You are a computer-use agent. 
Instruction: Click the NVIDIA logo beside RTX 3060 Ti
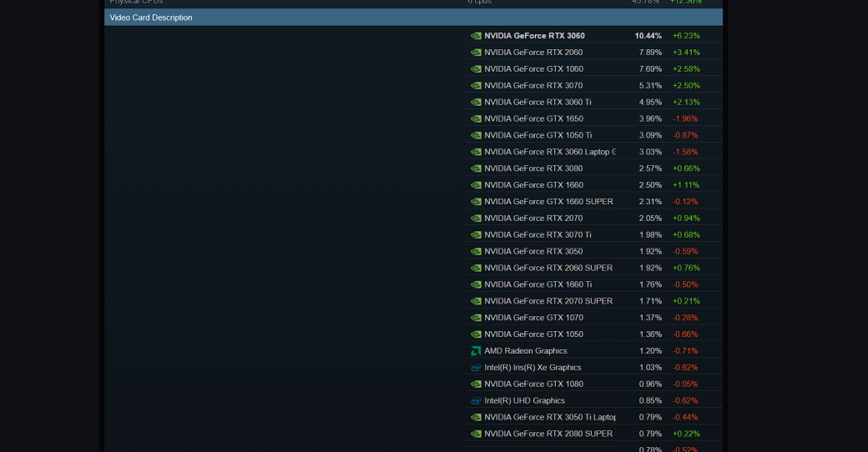click(x=476, y=102)
